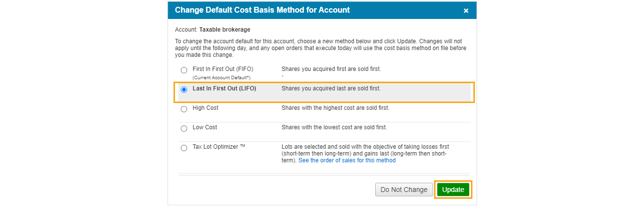Close the cost basis dialog with X

pyautogui.click(x=466, y=11)
